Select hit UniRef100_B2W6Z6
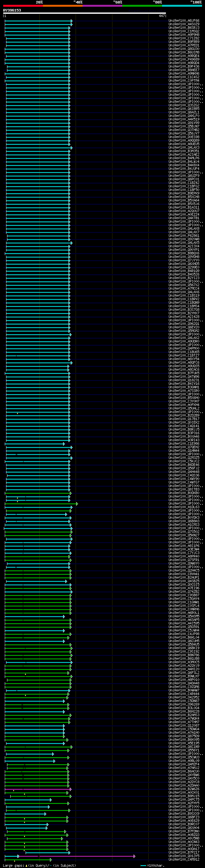Viewport: 205px width, 868px height. click(184, 789)
